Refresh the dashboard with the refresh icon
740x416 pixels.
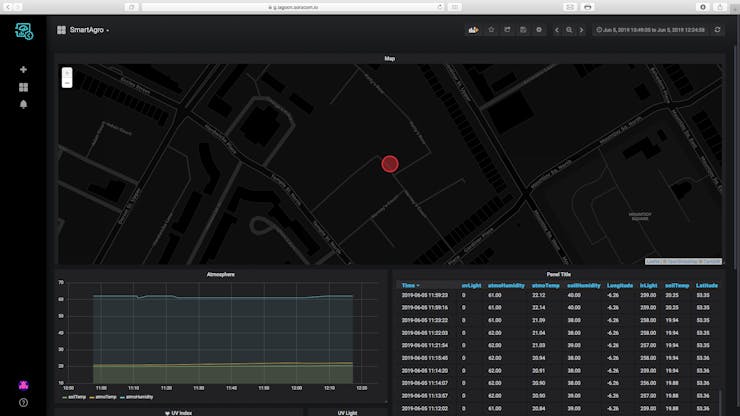point(717,30)
